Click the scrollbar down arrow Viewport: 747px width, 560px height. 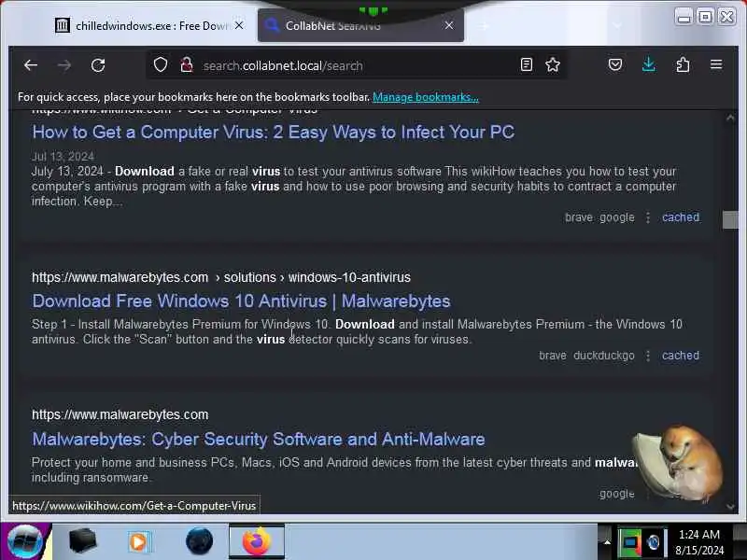pyautogui.click(x=730, y=507)
